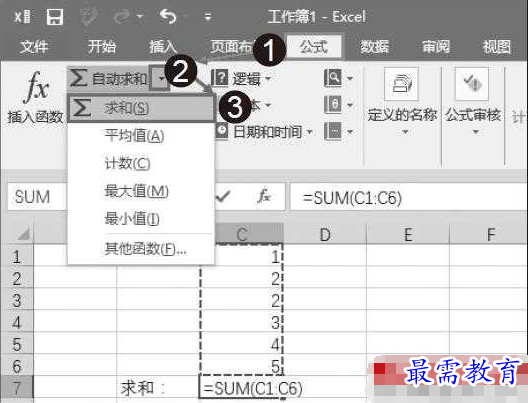
Task: Expand the more functions dropdown arrow
Action: (350, 131)
